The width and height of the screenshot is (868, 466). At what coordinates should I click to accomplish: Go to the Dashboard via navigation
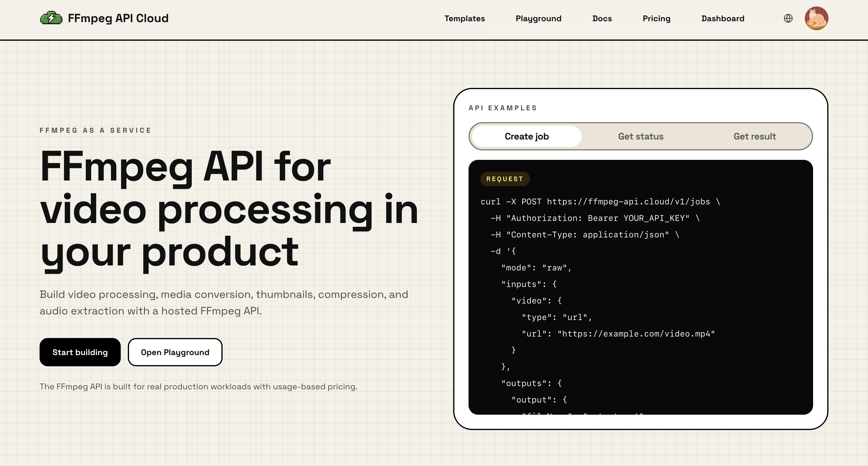[723, 19]
